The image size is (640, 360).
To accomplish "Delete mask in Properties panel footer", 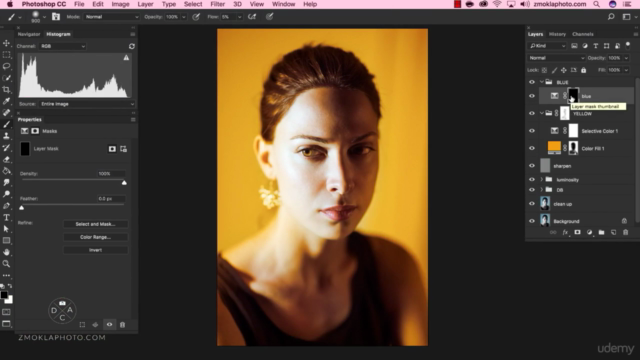I will tap(122, 324).
